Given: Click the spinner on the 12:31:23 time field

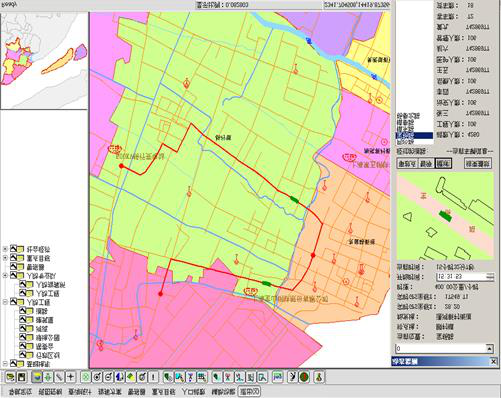Looking at the screenshot, I should coord(490,276).
